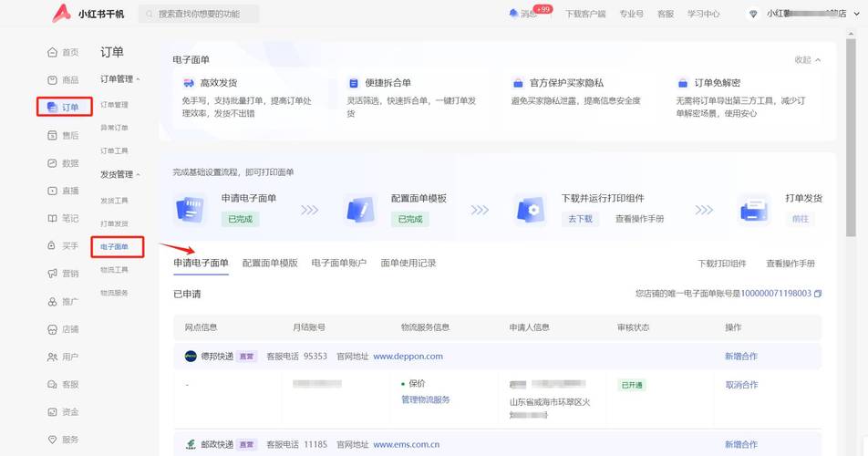Viewport: 868px width, 456px height.
Task: Collapse the 电子面单 intro panel via 收起
Action: [807, 60]
